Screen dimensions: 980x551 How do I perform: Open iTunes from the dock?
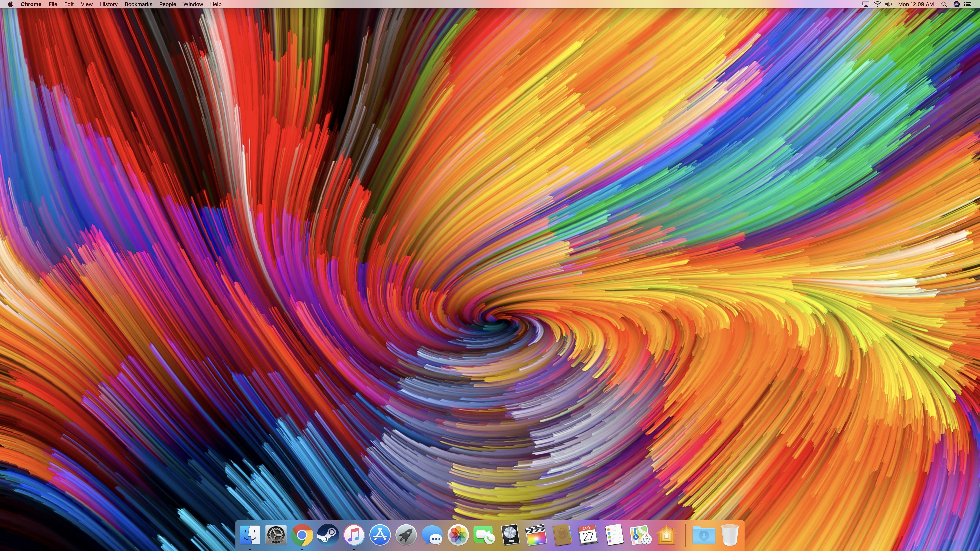pyautogui.click(x=354, y=535)
